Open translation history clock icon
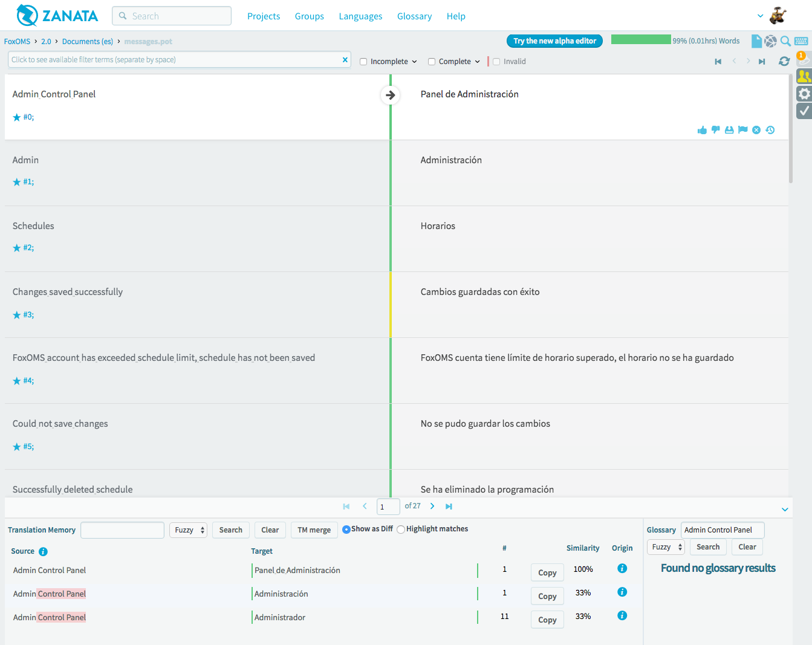The height and width of the screenshot is (645, 812). (x=770, y=130)
